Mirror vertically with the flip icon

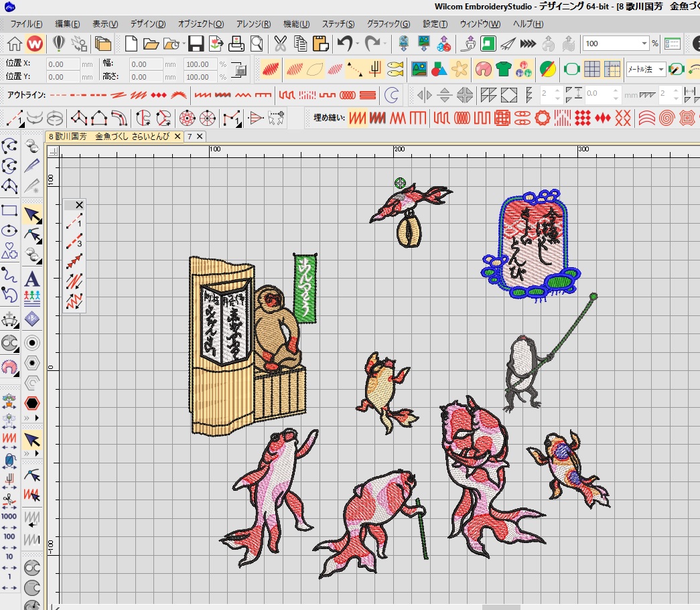tap(445, 95)
